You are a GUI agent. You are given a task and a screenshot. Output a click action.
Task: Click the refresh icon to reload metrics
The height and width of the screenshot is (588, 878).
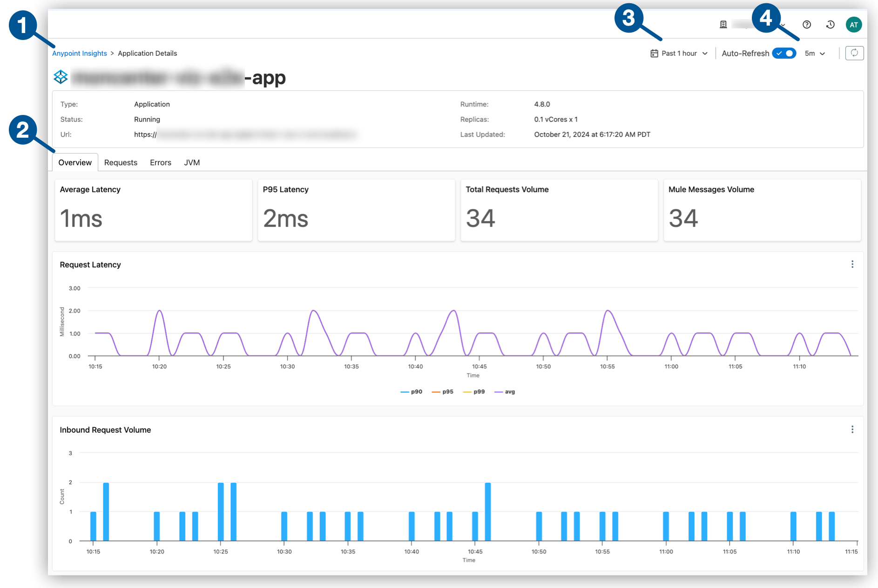point(855,53)
